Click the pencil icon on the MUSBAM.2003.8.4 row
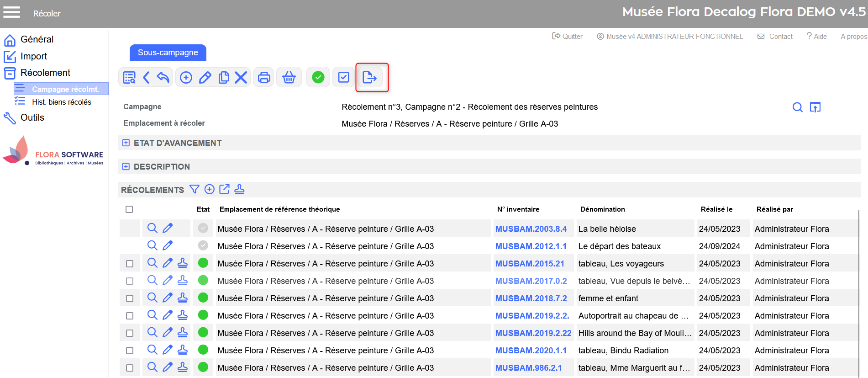This screenshot has width=868, height=378. click(168, 228)
